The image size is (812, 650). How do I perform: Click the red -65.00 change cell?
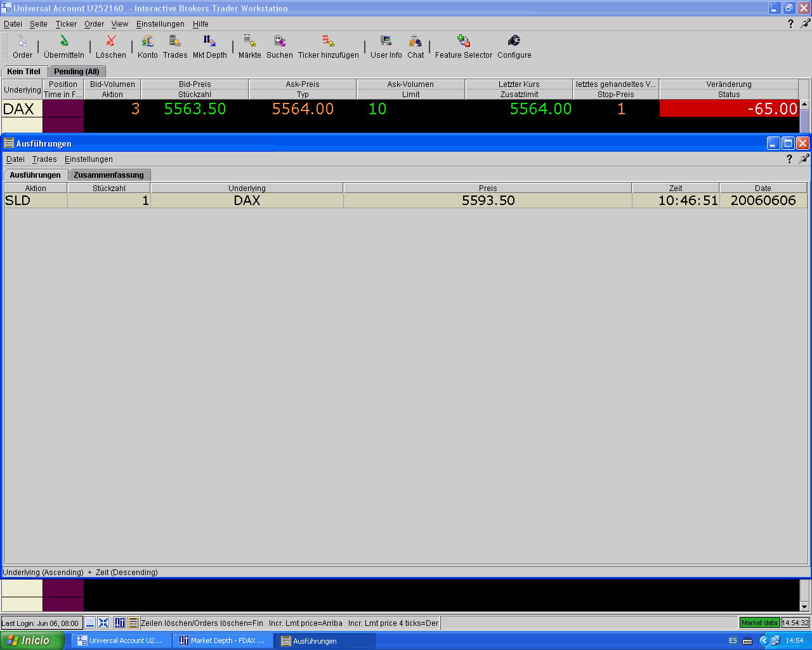[729, 109]
